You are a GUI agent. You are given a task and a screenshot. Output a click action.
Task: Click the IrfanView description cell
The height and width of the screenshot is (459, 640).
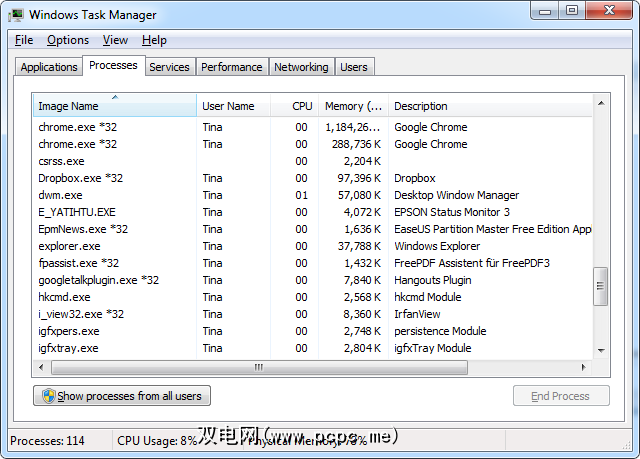417,314
